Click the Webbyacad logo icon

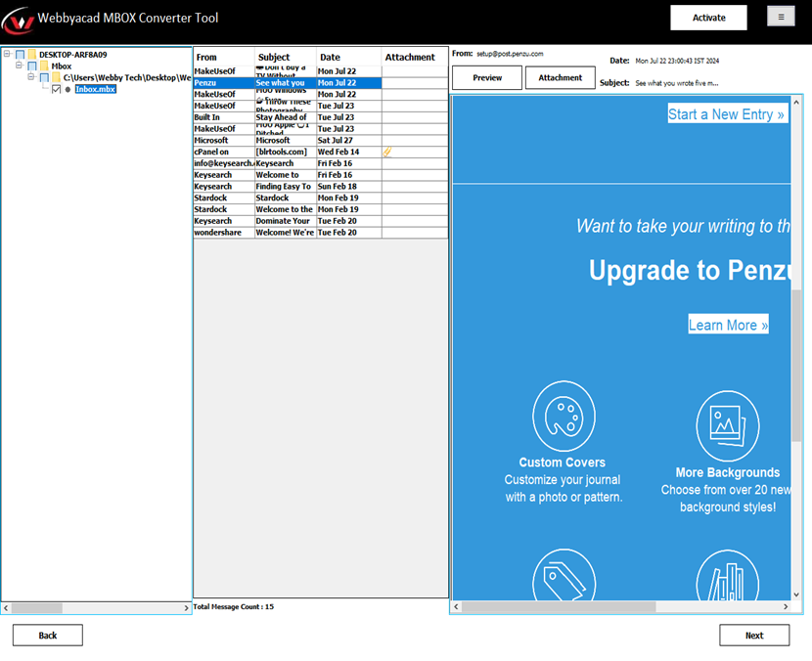pyautogui.click(x=18, y=20)
